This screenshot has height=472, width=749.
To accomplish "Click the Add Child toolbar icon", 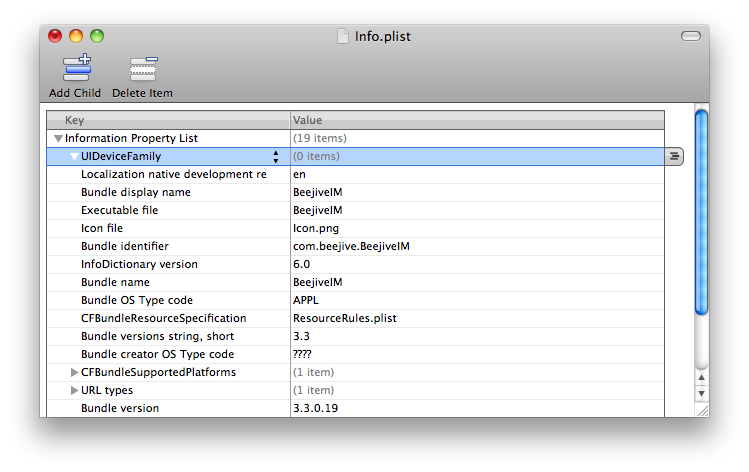I will [x=75, y=70].
